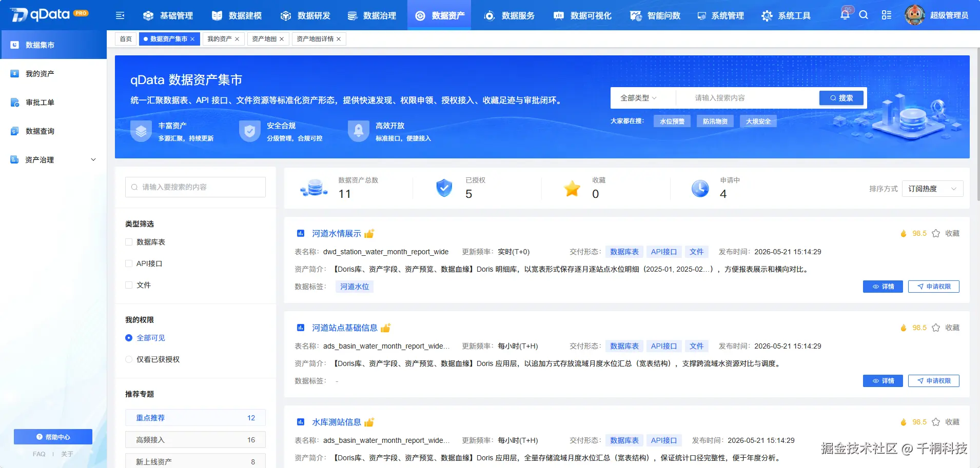
Task: Check the API接口 type filter
Action: point(129,263)
